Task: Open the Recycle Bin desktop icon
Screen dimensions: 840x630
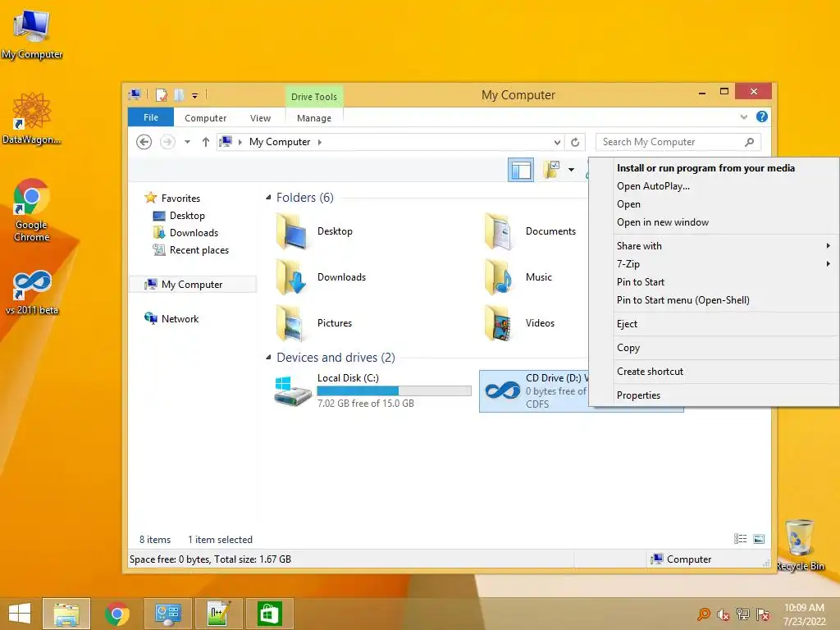Action: point(800,546)
